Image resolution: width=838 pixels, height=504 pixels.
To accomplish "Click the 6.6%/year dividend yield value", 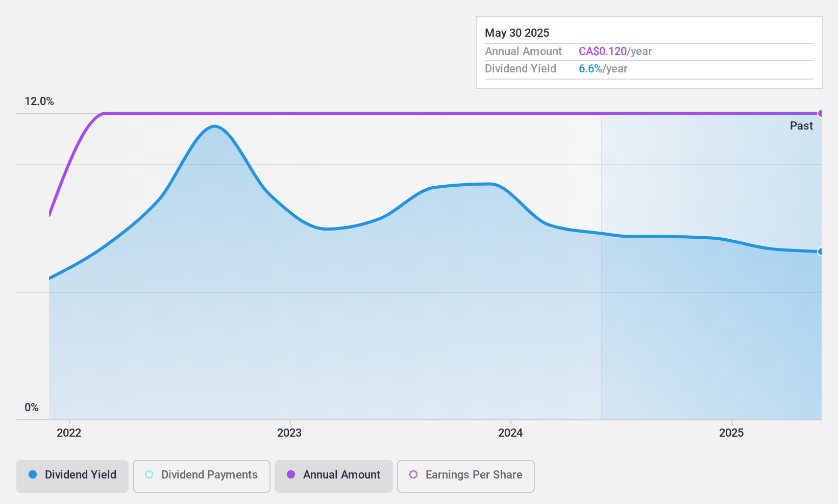I will pos(603,69).
